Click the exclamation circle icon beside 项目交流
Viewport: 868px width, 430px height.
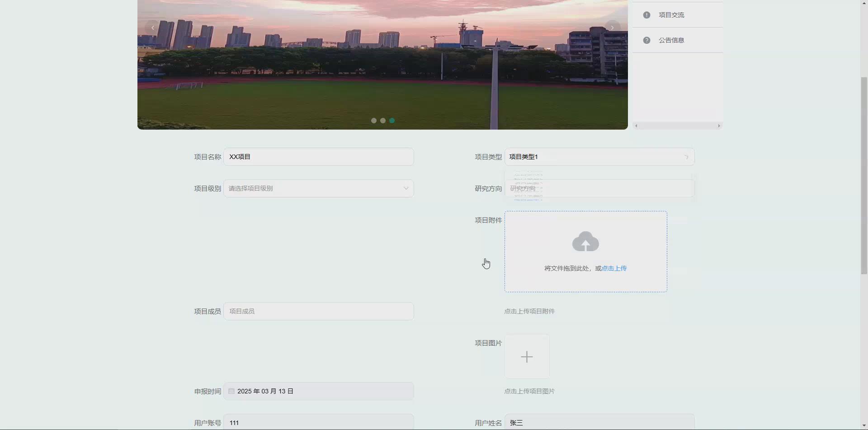(646, 15)
